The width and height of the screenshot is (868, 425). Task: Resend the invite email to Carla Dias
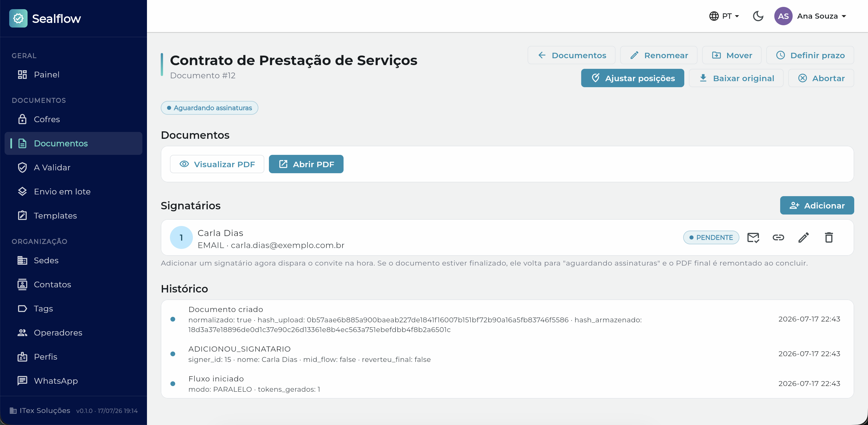[753, 238]
